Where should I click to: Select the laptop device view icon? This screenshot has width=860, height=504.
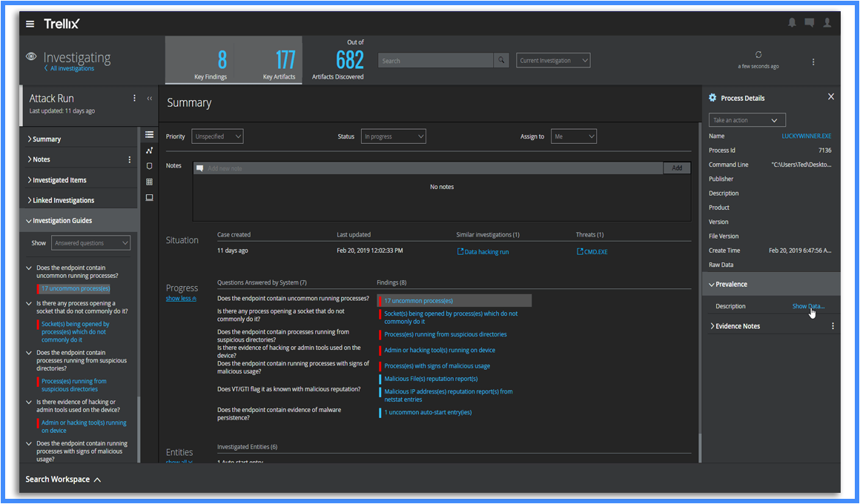point(149,198)
